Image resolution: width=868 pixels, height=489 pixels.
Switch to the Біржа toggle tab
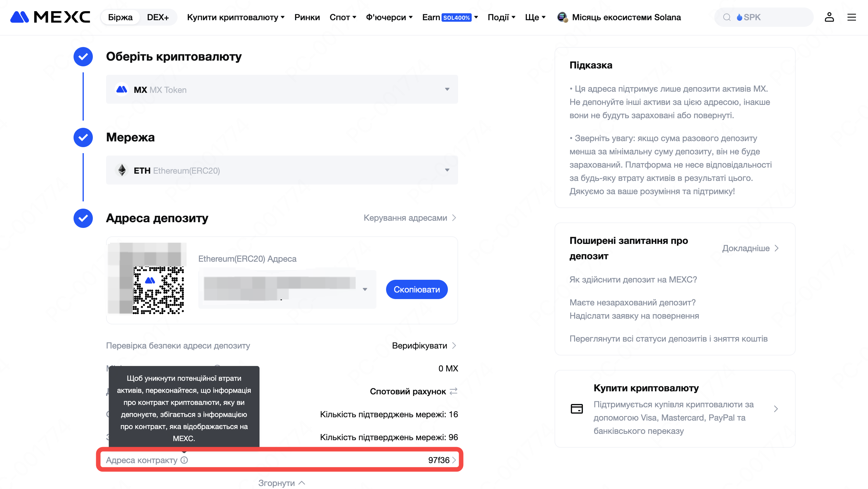120,17
